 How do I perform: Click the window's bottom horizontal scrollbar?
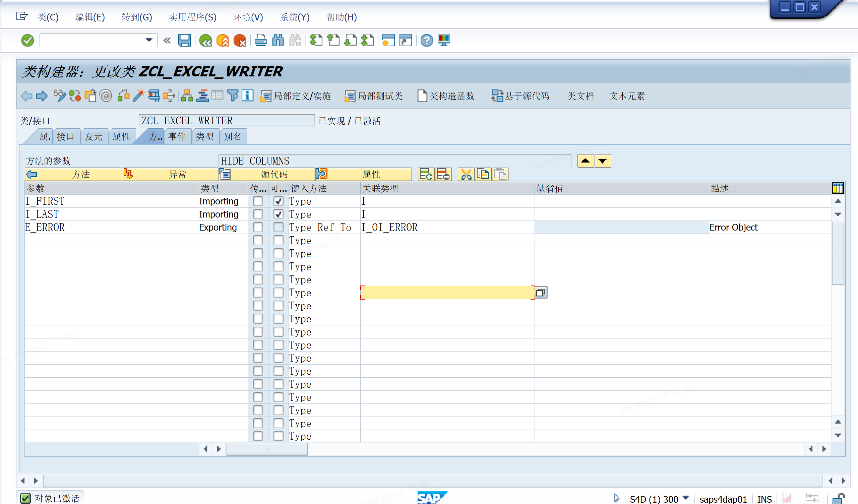[x=433, y=481]
